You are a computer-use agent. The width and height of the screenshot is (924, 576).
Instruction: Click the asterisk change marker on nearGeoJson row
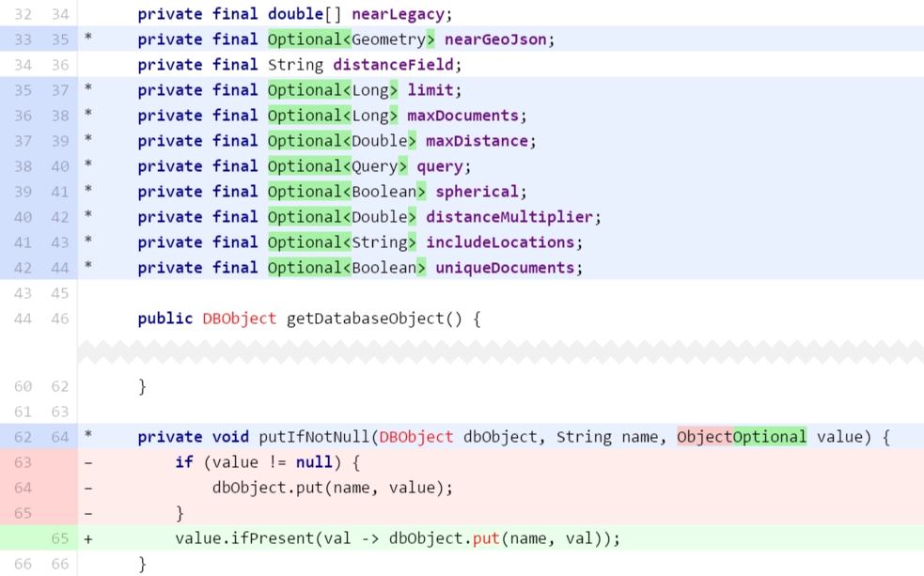coord(87,39)
